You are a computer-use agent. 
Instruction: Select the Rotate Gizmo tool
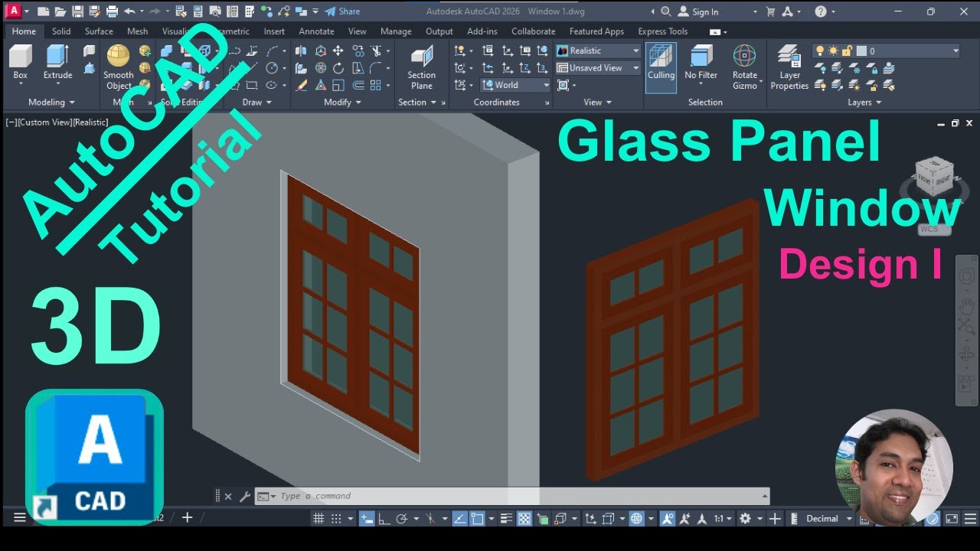pyautogui.click(x=744, y=67)
